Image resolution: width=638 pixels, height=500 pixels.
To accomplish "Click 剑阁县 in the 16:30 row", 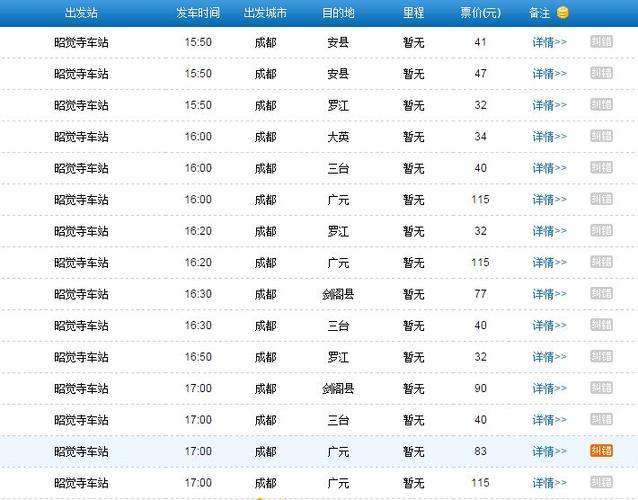I will 338,294.
